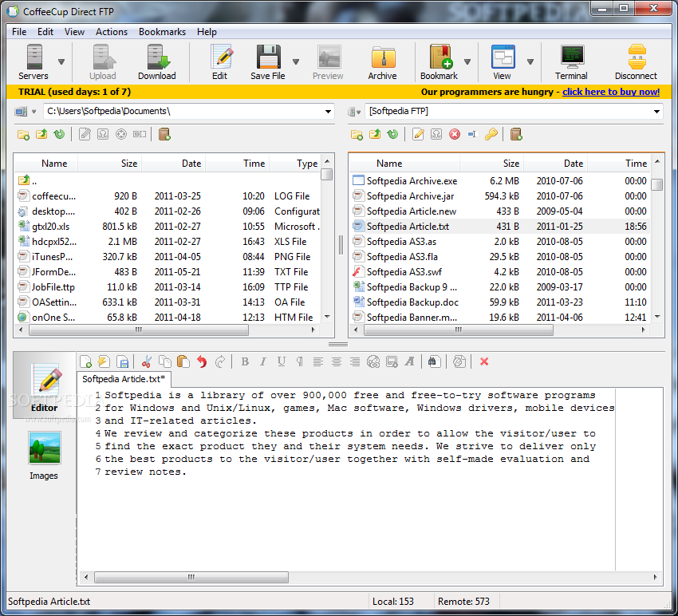678x616 pixels.
Task: Select Softpedia Backup.doc in remote list
Action: (x=499, y=302)
